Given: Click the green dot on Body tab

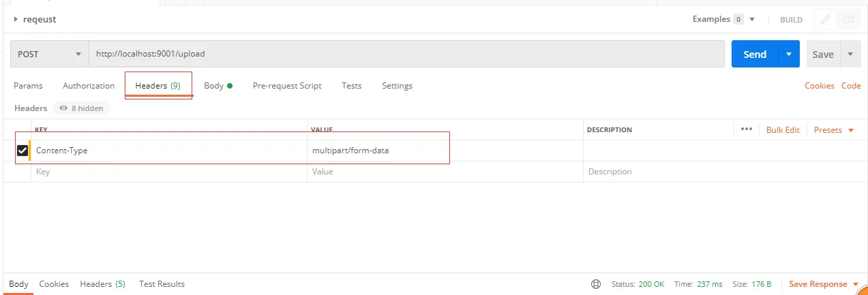Looking at the screenshot, I should [230, 86].
